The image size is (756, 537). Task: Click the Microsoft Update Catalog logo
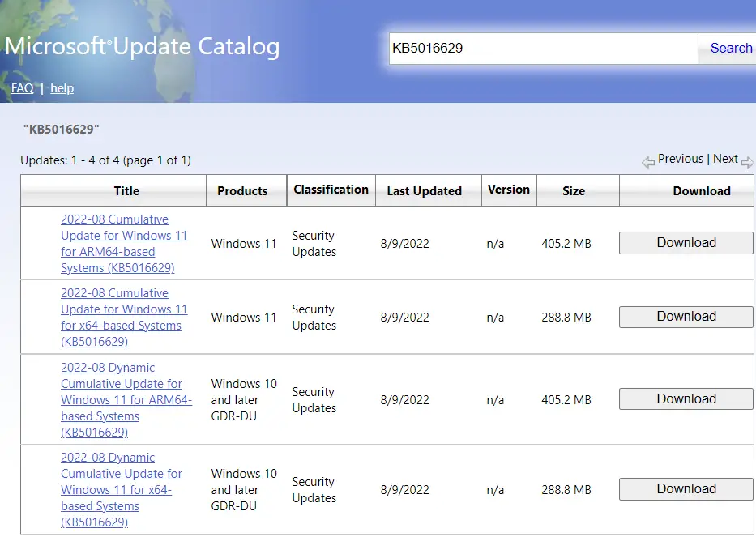tap(143, 46)
